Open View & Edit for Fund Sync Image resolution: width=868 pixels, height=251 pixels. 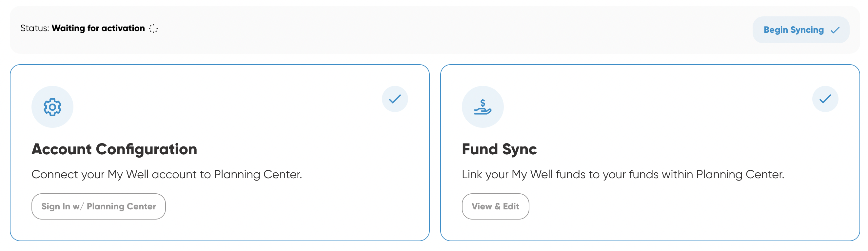[x=495, y=206]
